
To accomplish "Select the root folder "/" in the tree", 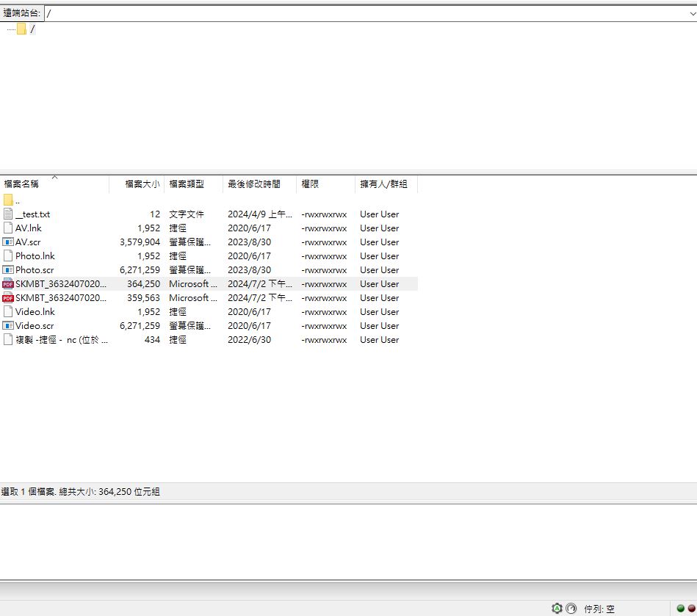I will (x=32, y=29).
